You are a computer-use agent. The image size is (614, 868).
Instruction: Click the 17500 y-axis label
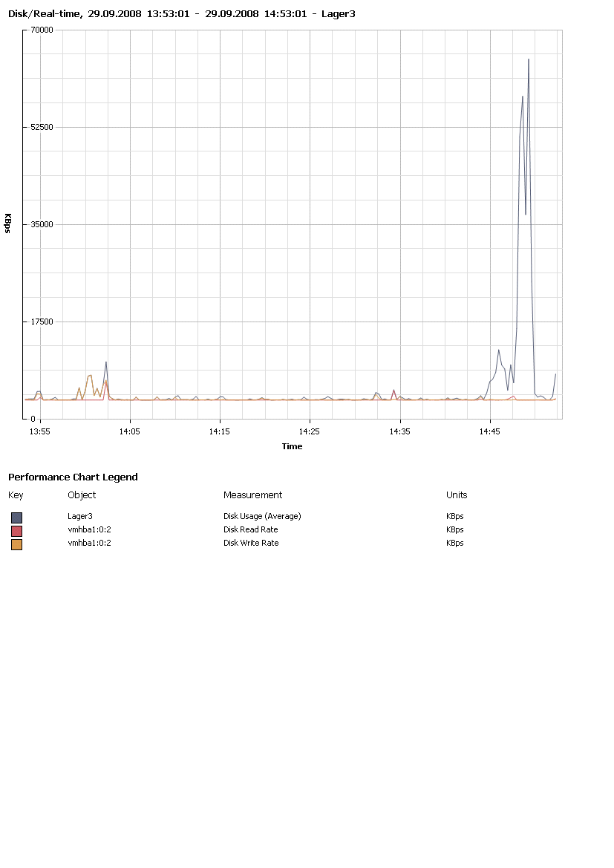42,322
